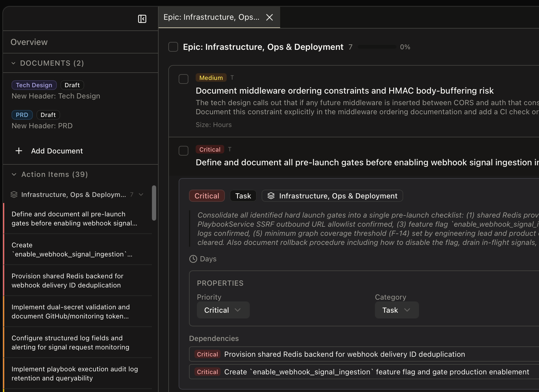Click the stacked layers icon in epic badge
Viewport: 539px width, 392px height.
(271, 196)
